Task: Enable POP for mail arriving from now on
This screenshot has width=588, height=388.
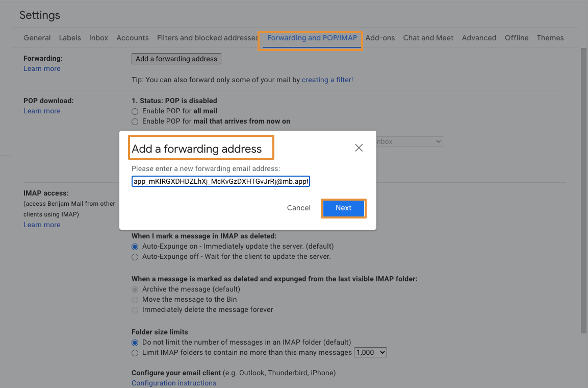Action: [x=135, y=122]
